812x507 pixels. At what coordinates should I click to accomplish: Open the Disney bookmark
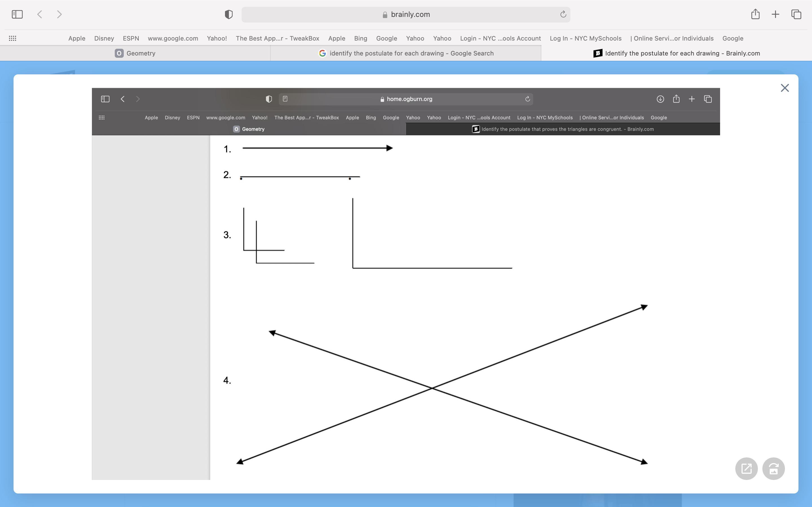[x=104, y=38]
